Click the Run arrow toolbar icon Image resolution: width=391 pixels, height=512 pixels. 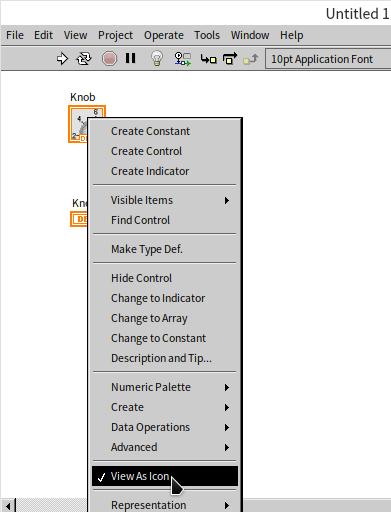(x=62, y=59)
